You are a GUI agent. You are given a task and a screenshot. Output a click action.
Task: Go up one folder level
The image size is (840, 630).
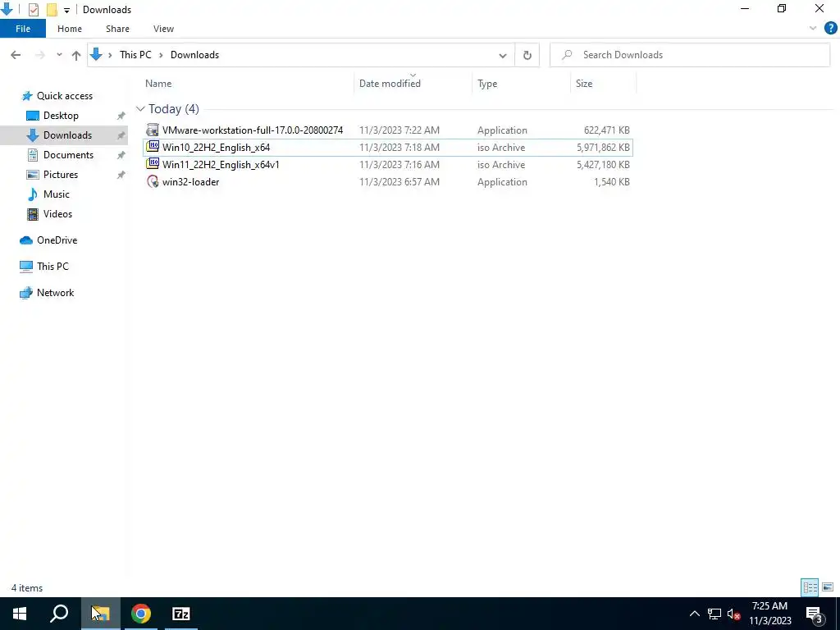tap(76, 55)
